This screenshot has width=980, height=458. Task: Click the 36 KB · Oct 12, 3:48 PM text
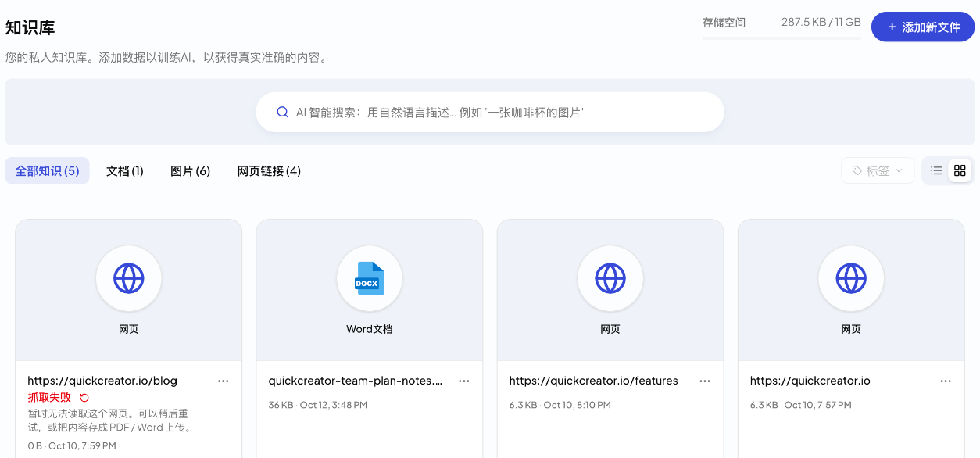(x=317, y=405)
